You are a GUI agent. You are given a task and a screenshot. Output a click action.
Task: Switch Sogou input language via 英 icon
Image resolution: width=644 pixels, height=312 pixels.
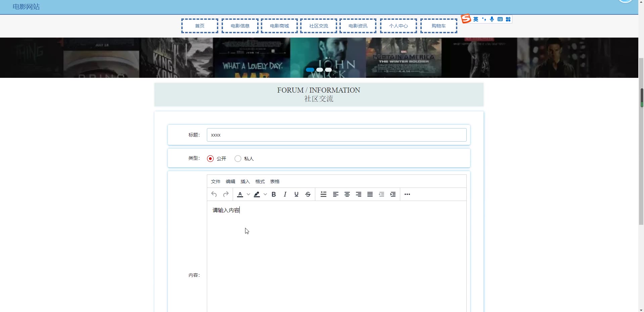pyautogui.click(x=476, y=19)
